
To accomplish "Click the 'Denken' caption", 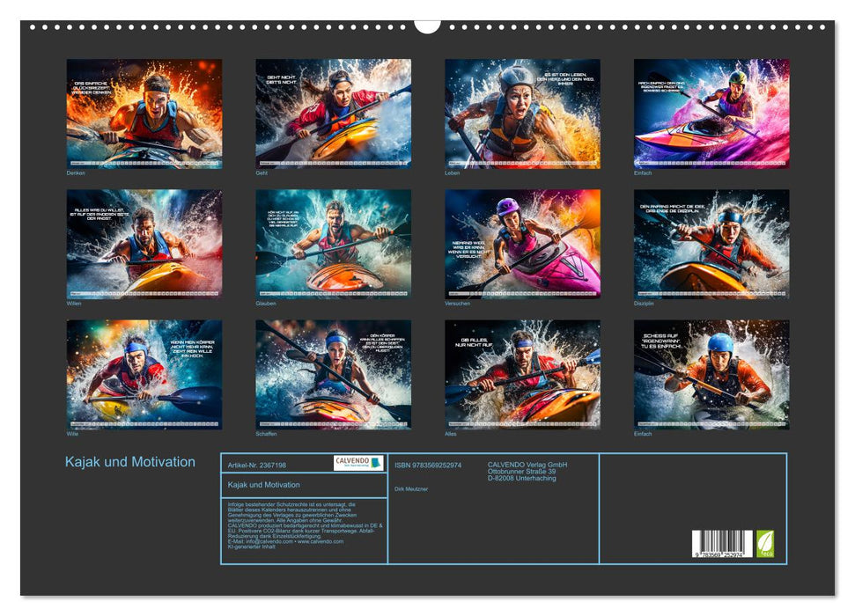I will point(76,172).
